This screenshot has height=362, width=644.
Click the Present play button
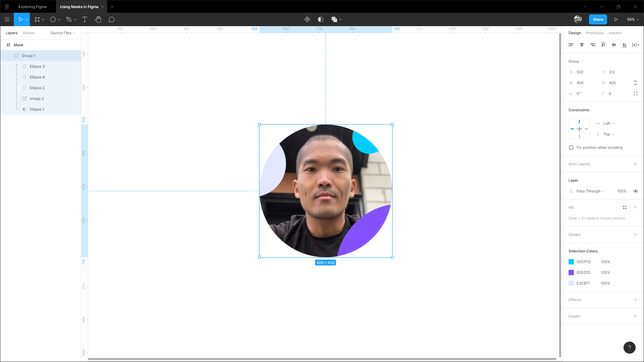tap(616, 19)
